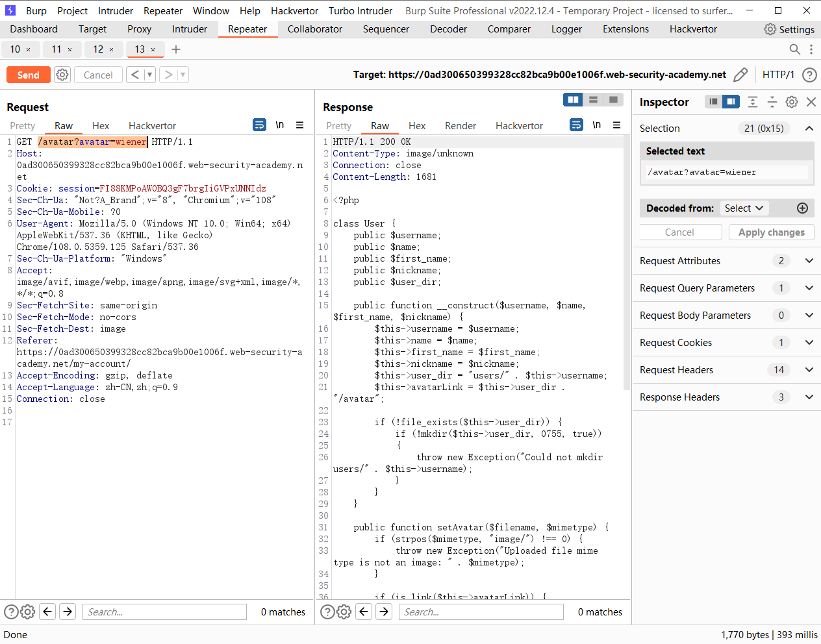821x644 pixels.
Task: Open the Response pane hamburger menu
Action: [x=617, y=125]
